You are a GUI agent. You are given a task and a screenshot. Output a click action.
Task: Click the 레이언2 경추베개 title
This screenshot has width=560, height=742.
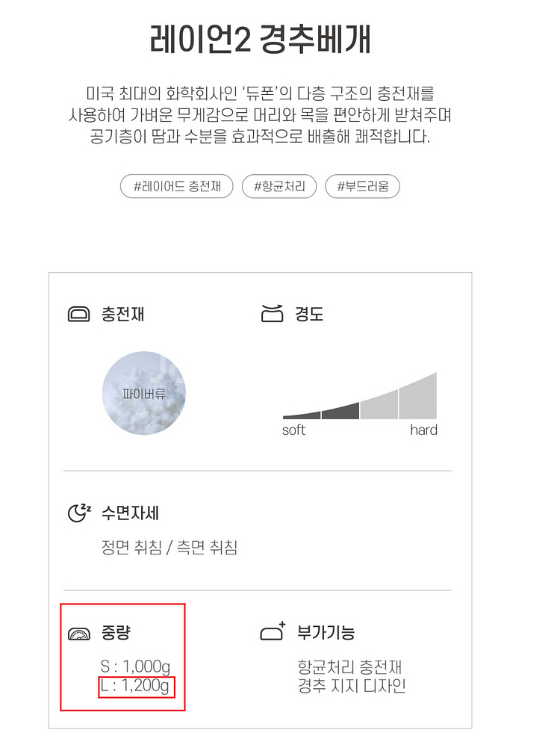click(260, 40)
